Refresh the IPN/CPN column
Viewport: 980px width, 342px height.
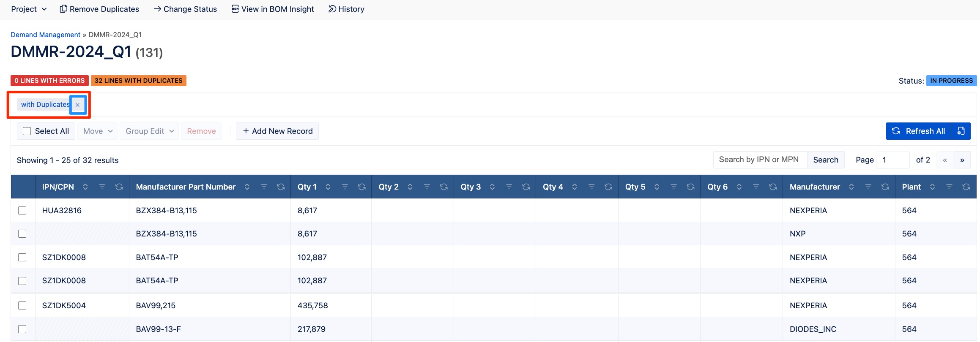pos(119,187)
